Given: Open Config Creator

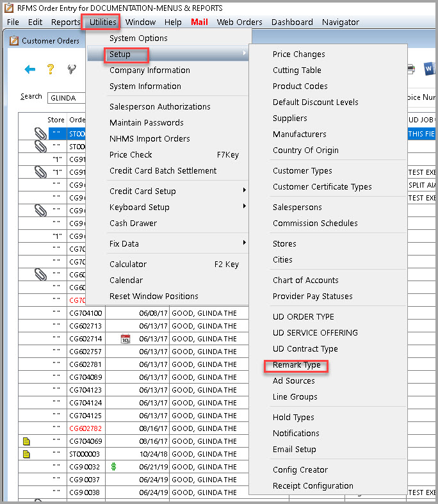Looking at the screenshot, I should [x=300, y=470].
